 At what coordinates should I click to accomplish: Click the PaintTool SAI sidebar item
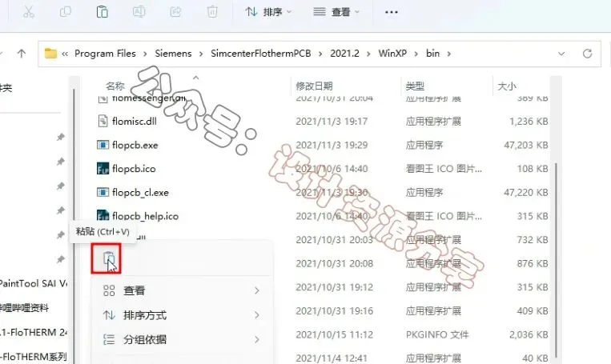coord(33,283)
